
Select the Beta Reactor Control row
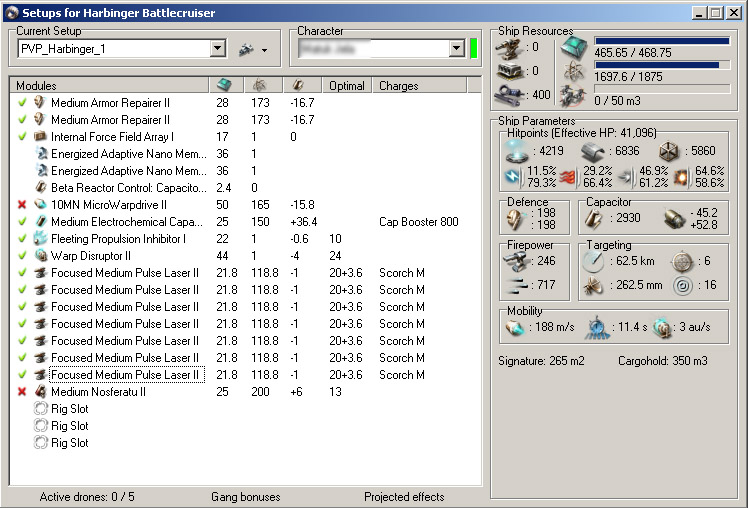(246, 187)
